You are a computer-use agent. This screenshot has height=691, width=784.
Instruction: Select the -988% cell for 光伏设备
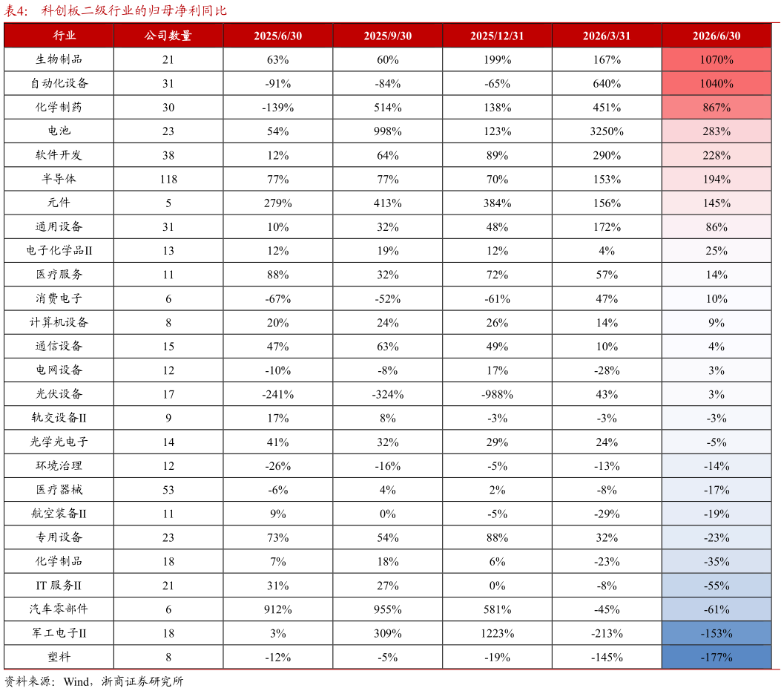coord(498,394)
